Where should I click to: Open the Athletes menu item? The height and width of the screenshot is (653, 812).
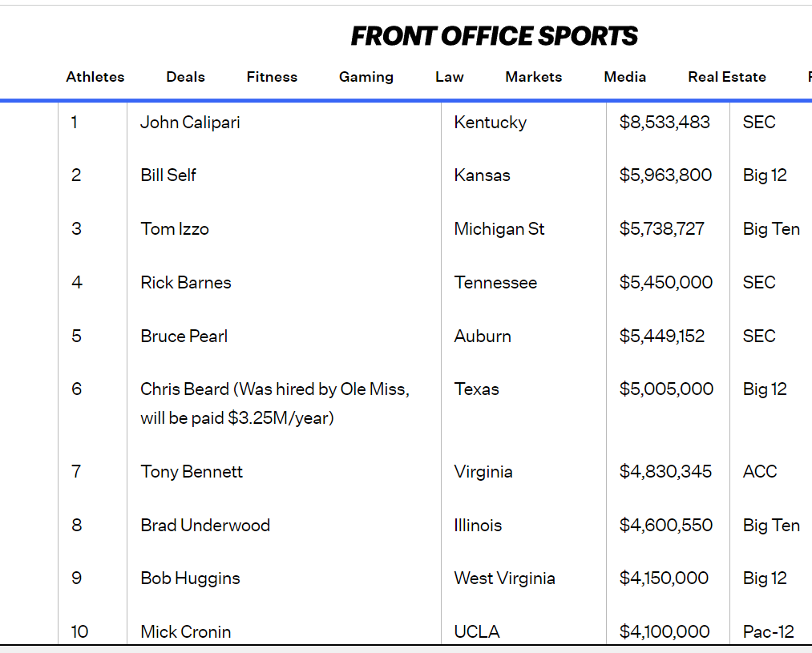95,77
